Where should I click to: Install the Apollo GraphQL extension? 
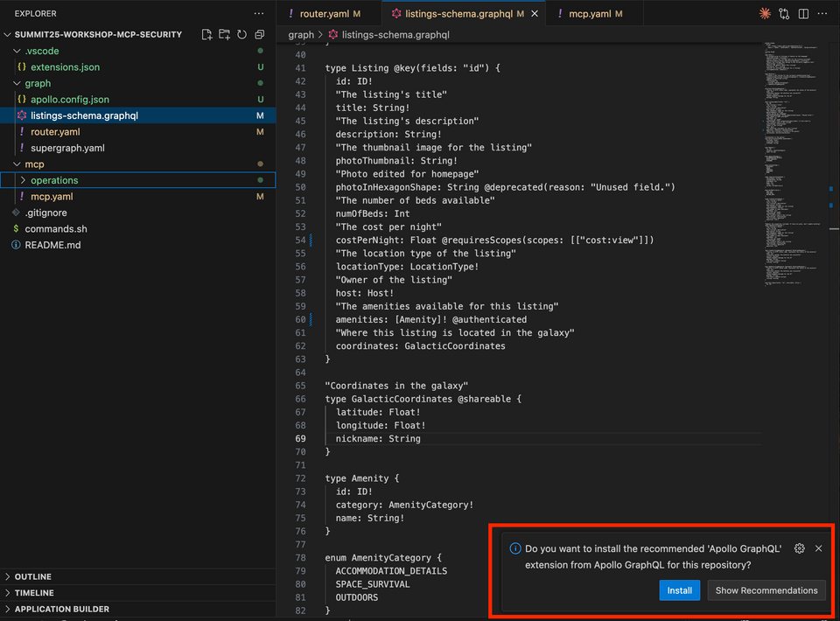(679, 590)
